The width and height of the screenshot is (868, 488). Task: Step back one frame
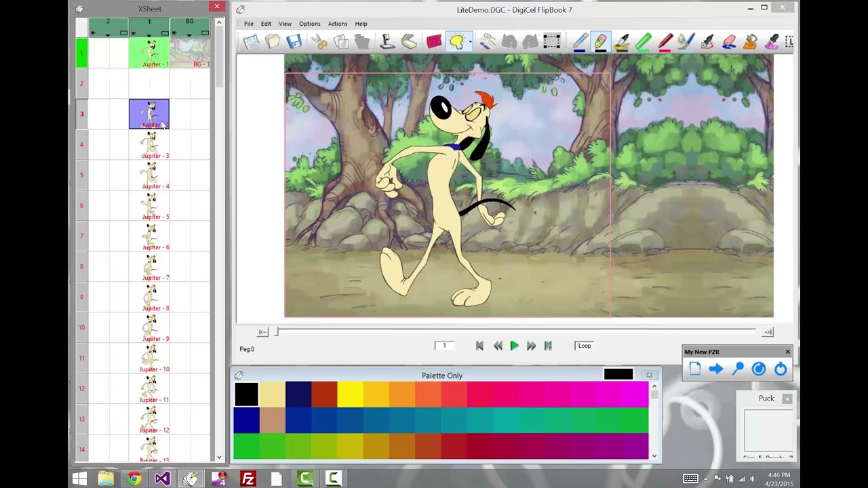pyautogui.click(x=498, y=346)
